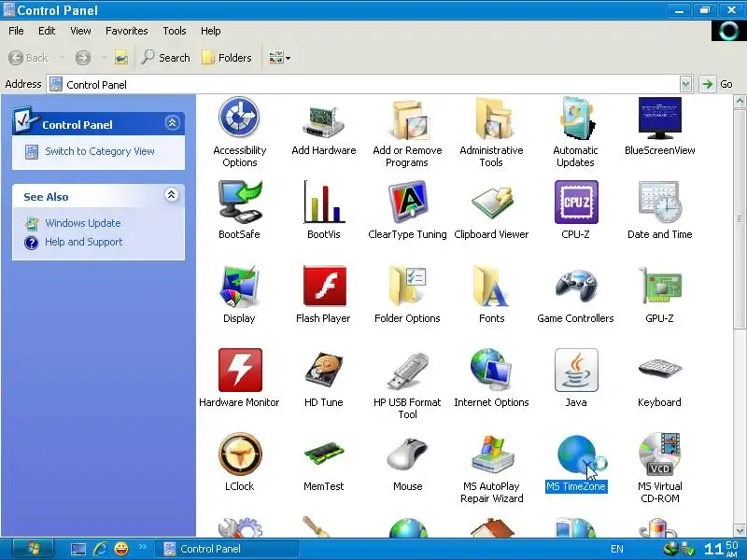Open the Edit menu
747x560 pixels.
point(47,31)
